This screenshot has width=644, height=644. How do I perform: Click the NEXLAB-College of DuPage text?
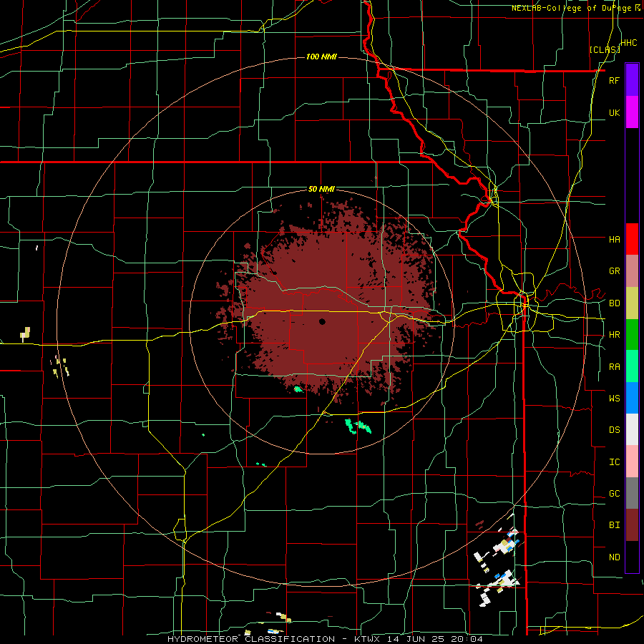pyautogui.click(x=571, y=8)
